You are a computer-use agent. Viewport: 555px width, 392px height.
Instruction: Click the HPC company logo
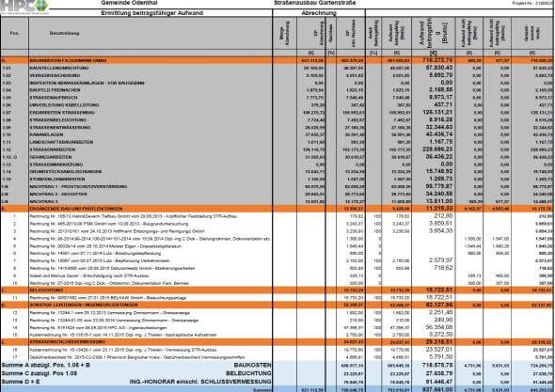pyautogui.click(x=24, y=8)
